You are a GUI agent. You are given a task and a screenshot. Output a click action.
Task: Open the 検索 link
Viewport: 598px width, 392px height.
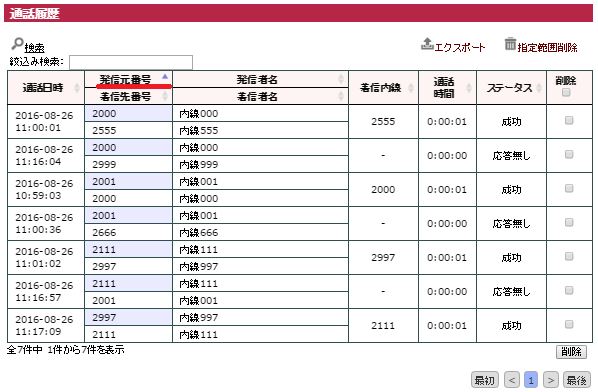34,48
